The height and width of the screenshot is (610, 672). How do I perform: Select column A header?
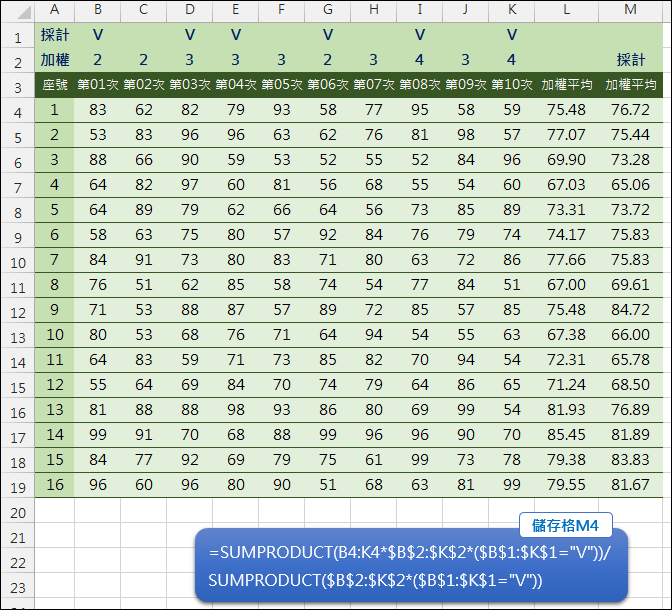click(54, 9)
